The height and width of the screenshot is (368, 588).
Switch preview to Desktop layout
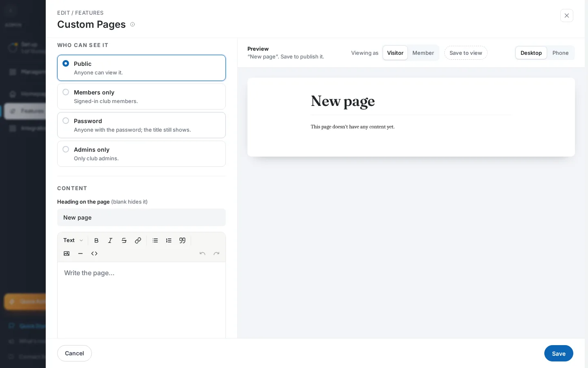click(531, 53)
